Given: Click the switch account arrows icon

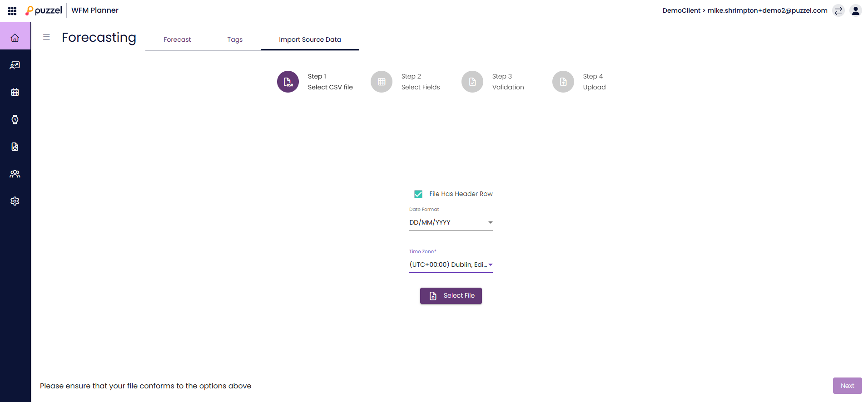Looking at the screenshot, I should [x=838, y=11].
